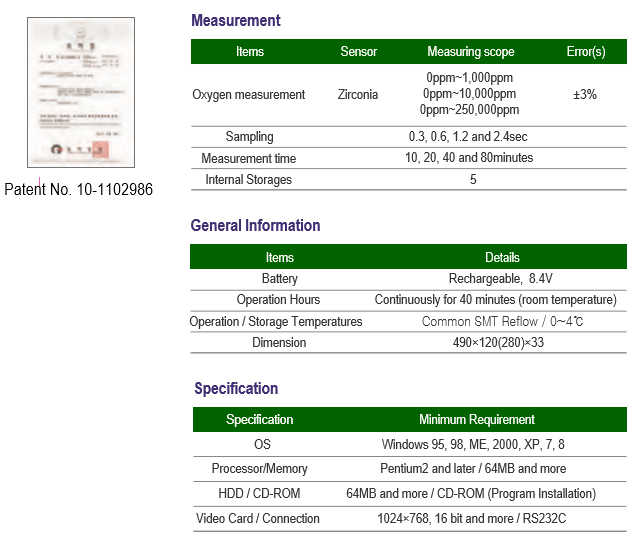Click the Sensor column header

click(359, 51)
